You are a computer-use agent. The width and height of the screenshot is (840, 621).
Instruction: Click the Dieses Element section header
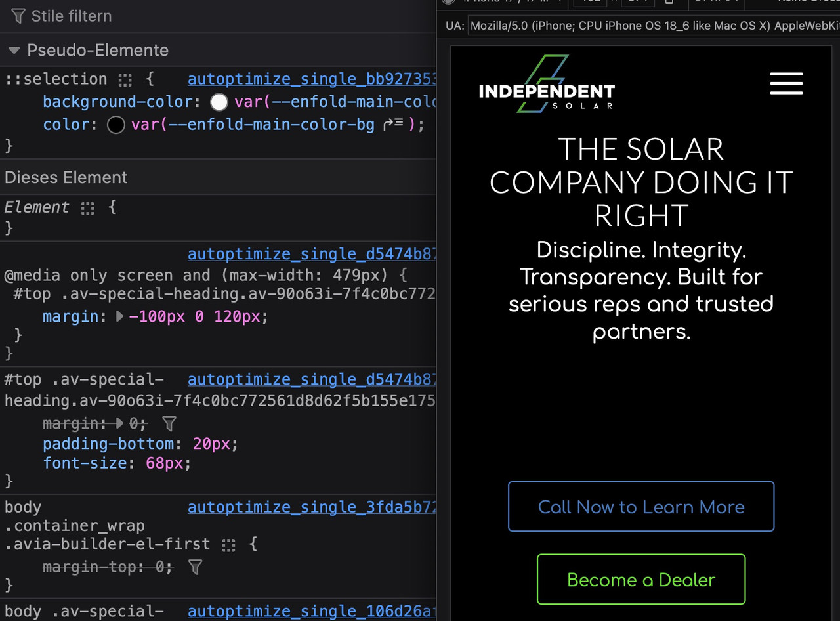pos(218,178)
